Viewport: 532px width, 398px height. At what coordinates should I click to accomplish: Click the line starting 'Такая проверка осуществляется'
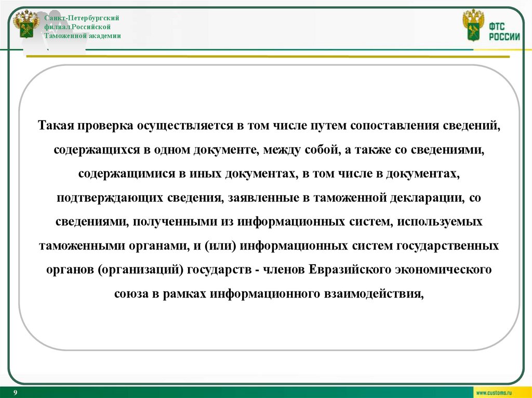(269, 126)
